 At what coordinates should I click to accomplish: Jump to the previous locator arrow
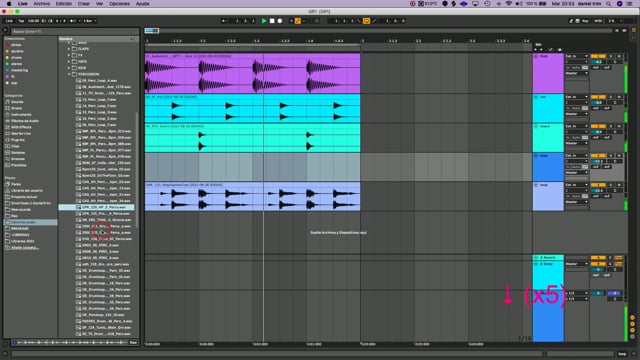(536, 49)
